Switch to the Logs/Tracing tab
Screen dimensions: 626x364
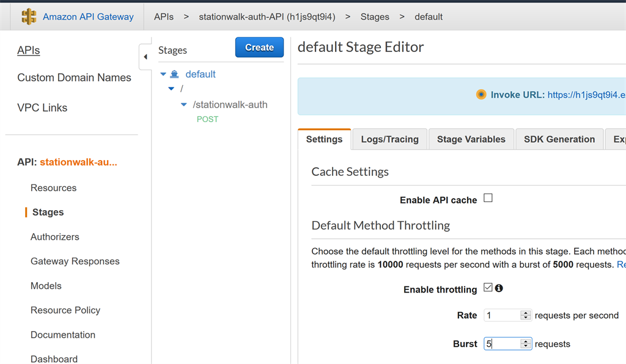tap(389, 139)
